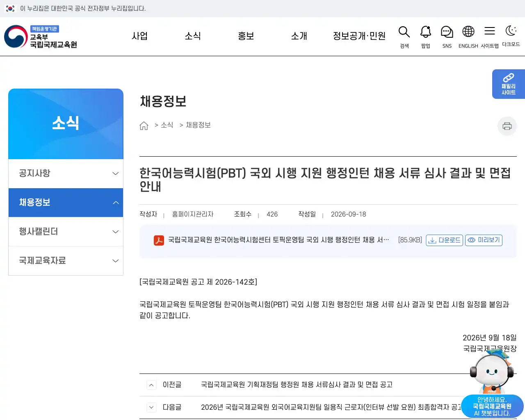Click the posting date 2026-09-18
This screenshot has width=525, height=420.
click(349, 215)
